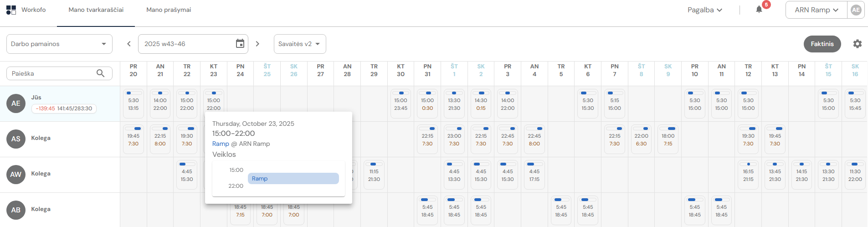The width and height of the screenshot is (868, 227).
Task: Switch to Mano prašymai tab
Action: point(169,10)
